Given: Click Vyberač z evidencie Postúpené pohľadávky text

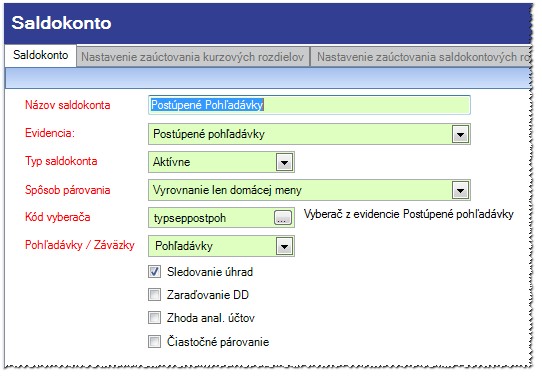Looking at the screenshot, I should pyautogui.click(x=409, y=214).
